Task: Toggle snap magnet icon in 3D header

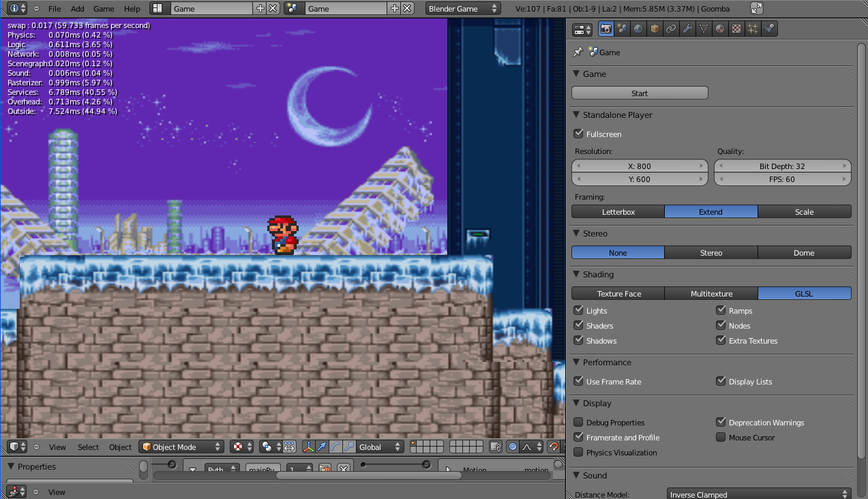Action: pos(554,447)
